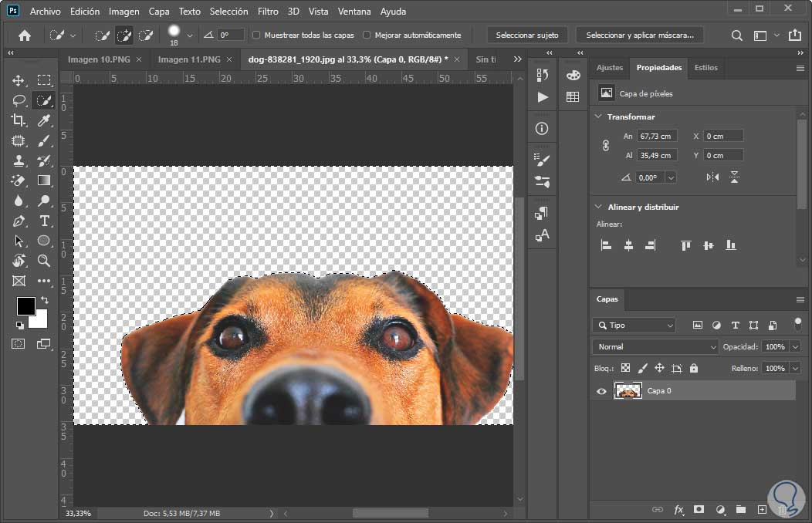Click the foreground color swatch
The image size is (812, 523).
(x=25, y=305)
